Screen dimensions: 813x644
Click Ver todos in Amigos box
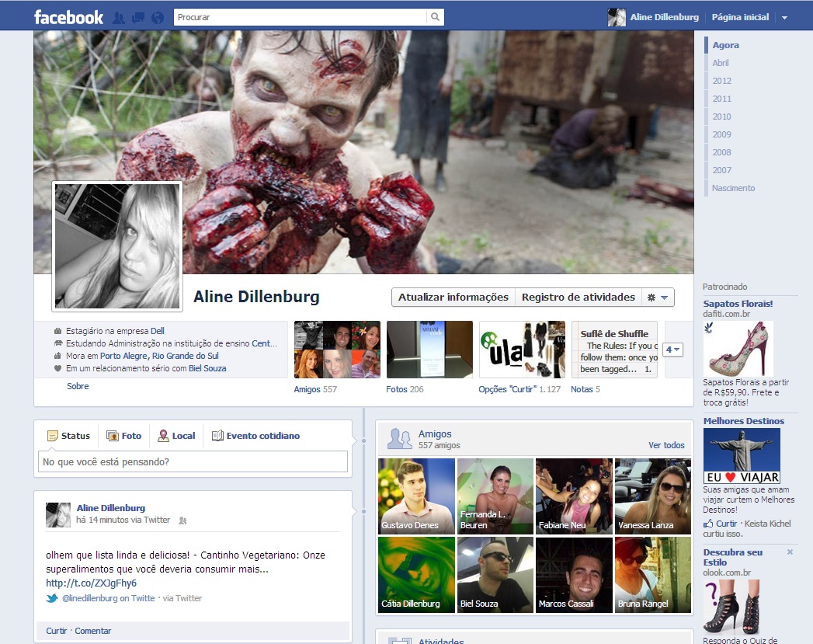(x=666, y=445)
